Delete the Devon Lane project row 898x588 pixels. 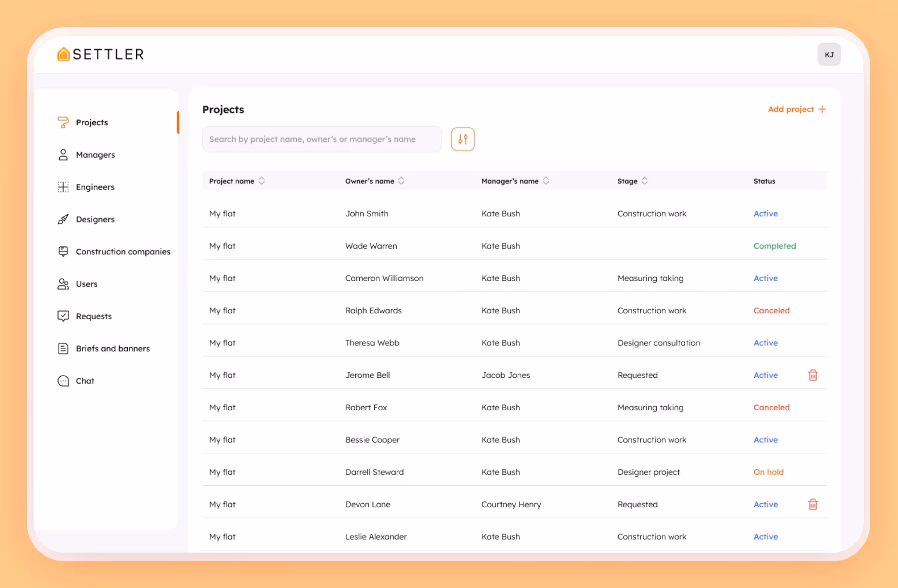point(813,504)
